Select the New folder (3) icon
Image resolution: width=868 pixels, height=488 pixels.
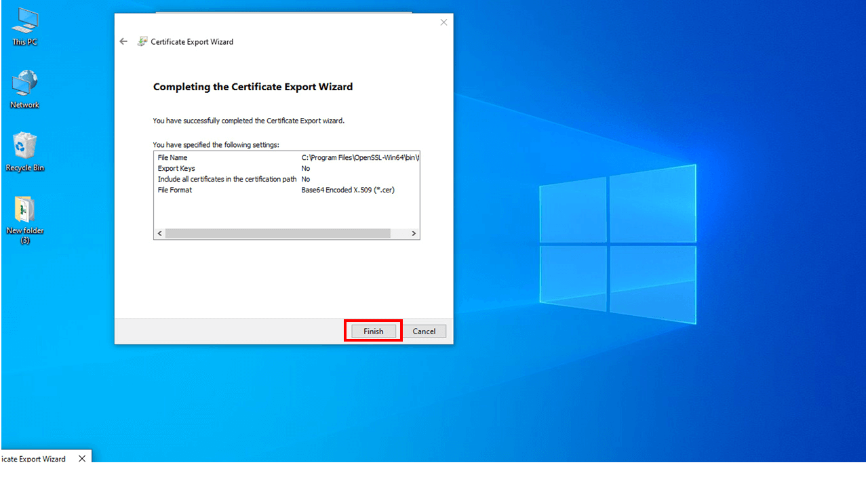[x=24, y=216]
